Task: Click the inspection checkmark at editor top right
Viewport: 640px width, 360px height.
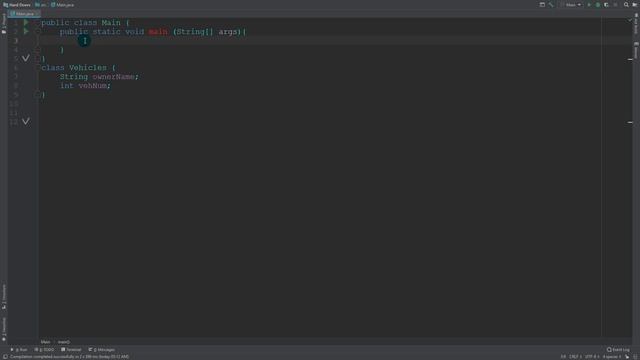Action: [630, 20]
